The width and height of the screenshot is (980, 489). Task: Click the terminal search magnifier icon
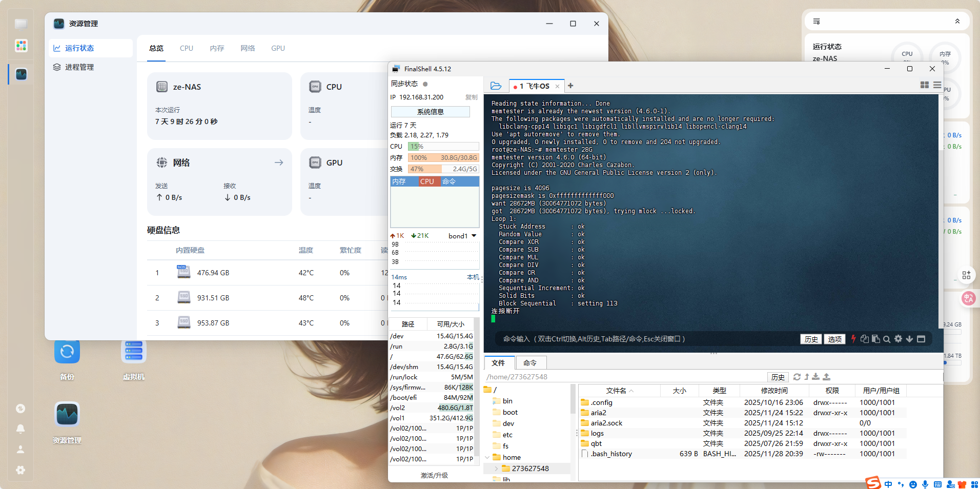[887, 339]
